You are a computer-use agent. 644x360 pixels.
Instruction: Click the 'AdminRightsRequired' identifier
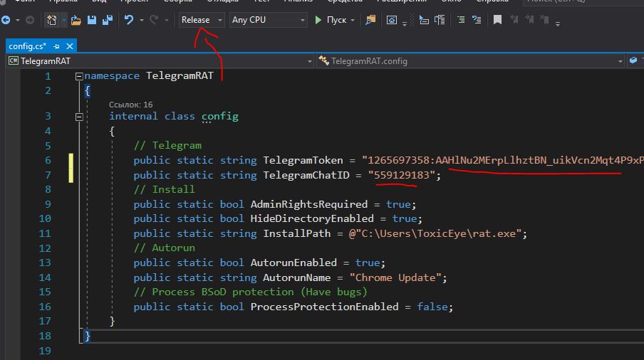pyautogui.click(x=309, y=204)
